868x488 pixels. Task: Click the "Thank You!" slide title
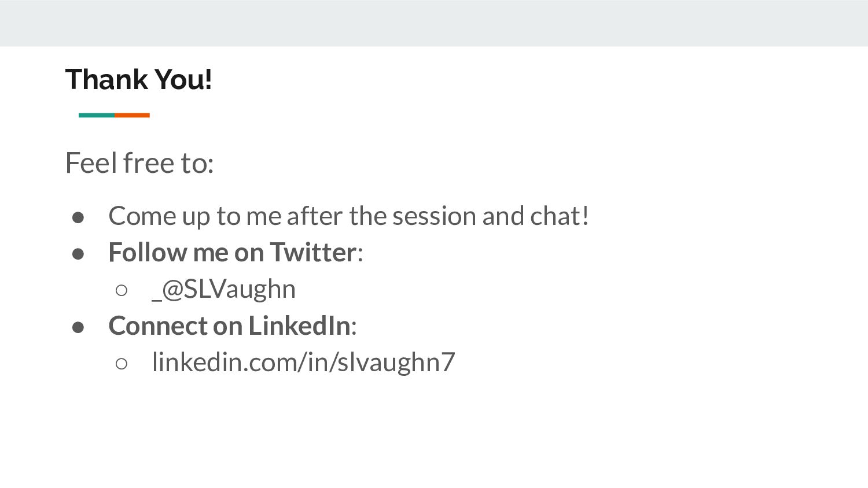pyautogui.click(x=139, y=79)
